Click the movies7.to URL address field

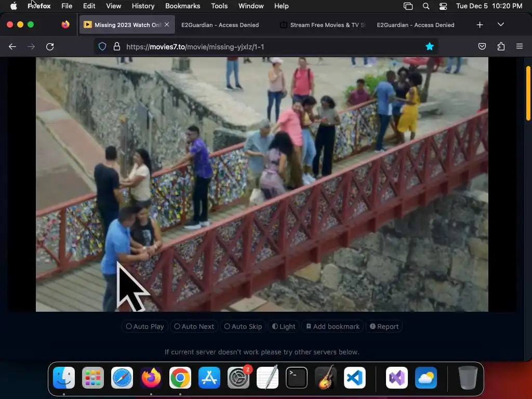pos(267,47)
